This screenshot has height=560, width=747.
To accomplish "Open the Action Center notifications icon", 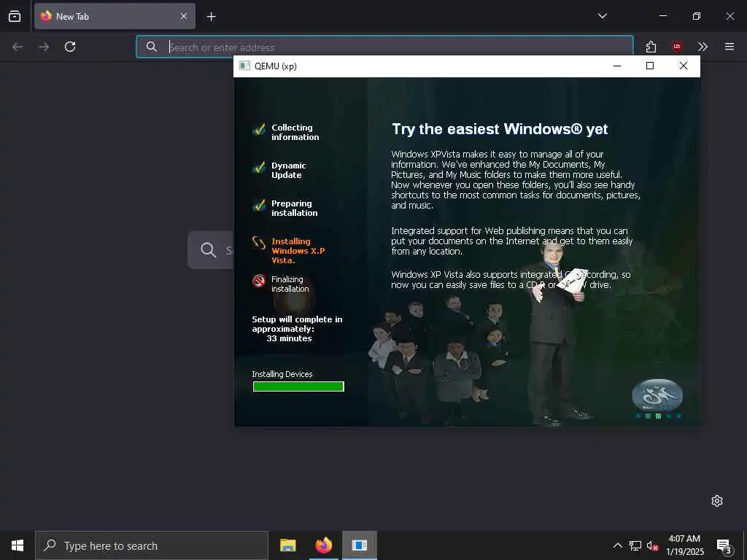I will 724,546.
